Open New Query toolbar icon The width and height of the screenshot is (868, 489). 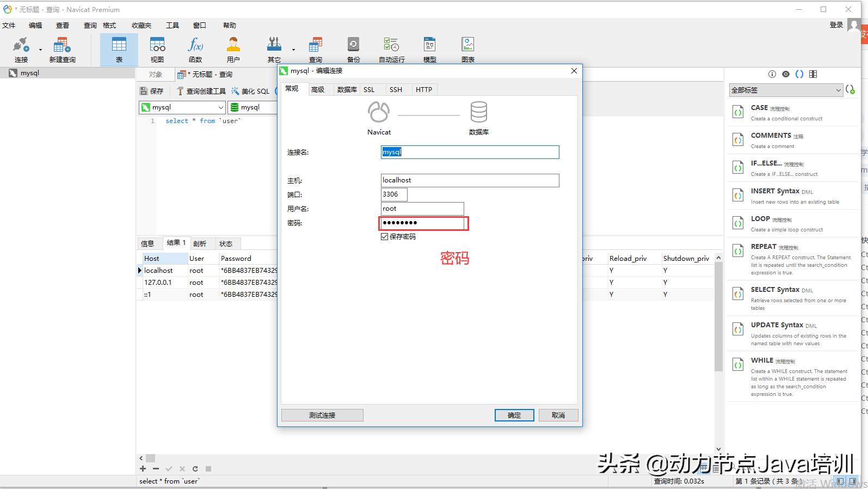pyautogui.click(x=62, y=50)
